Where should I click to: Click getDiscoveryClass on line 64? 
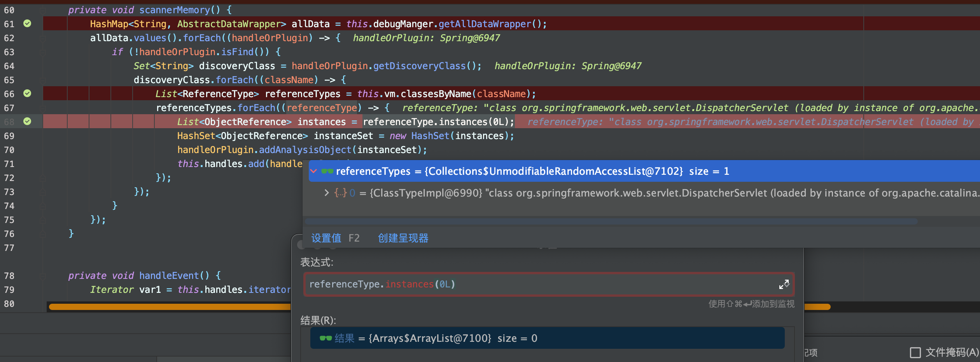[420, 66]
